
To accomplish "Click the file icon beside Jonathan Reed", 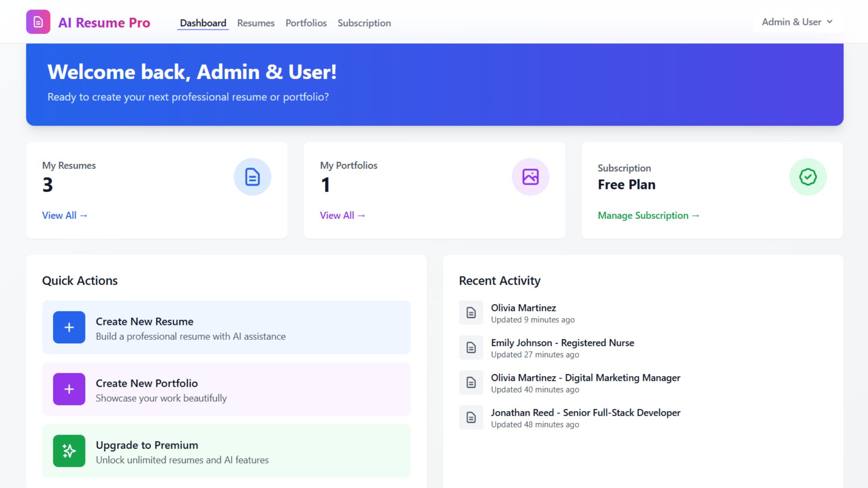I will pos(471,418).
